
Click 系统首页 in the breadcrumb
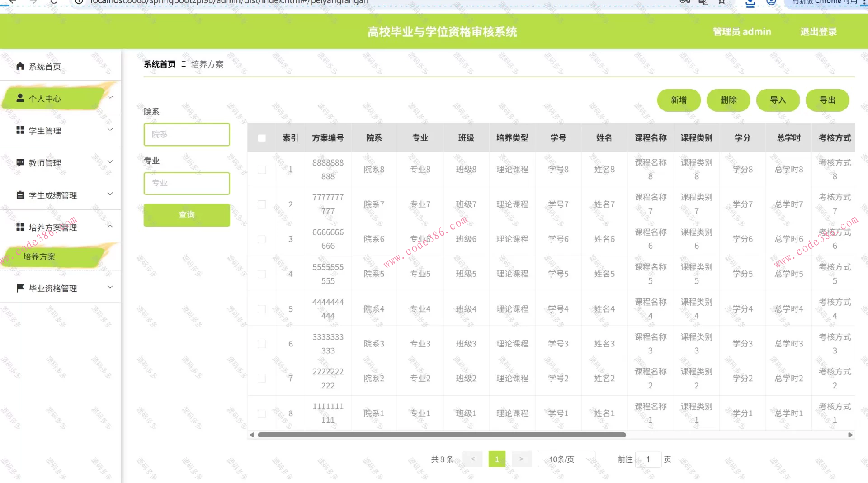pyautogui.click(x=159, y=64)
